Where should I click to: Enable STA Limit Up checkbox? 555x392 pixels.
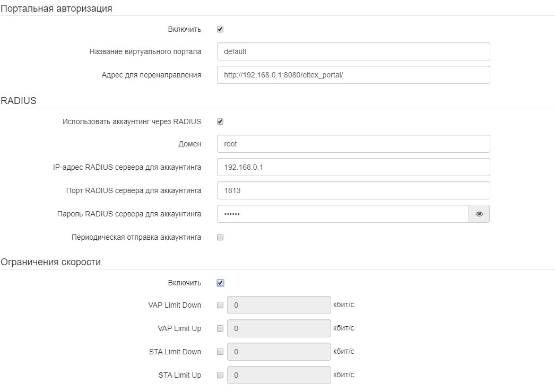pyautogui.click(x=220, y=375)
